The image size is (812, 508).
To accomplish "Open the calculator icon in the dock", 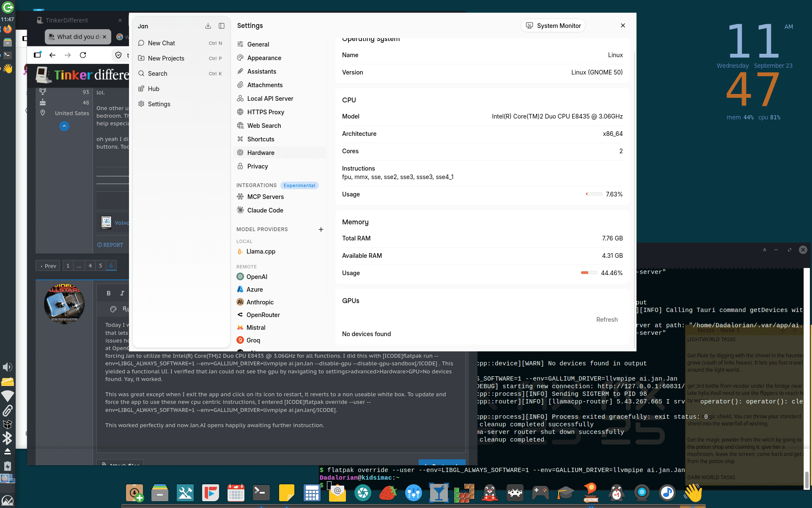I will pos(312,493).
